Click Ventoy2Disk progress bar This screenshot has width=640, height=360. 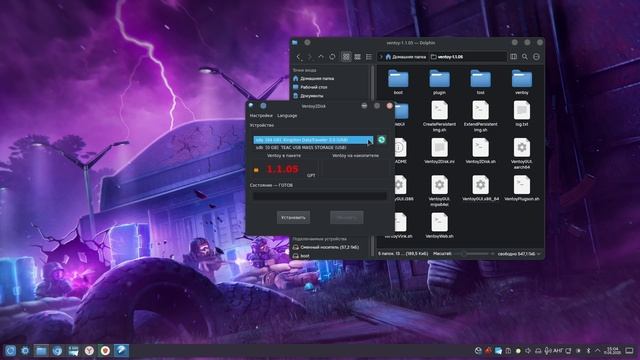320,196
